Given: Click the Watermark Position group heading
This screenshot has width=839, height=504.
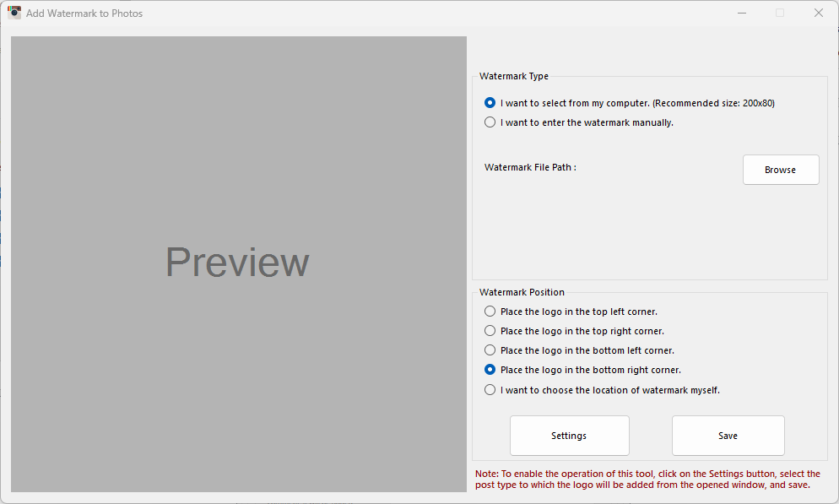Looking at the screenshot, I should 522,292.
